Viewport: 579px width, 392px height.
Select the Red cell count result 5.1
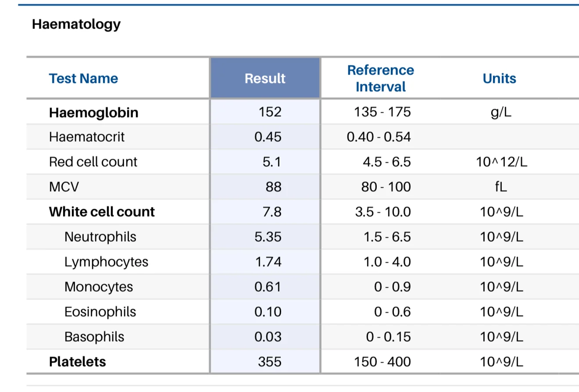pyautogui.click(x=272, y=162)
